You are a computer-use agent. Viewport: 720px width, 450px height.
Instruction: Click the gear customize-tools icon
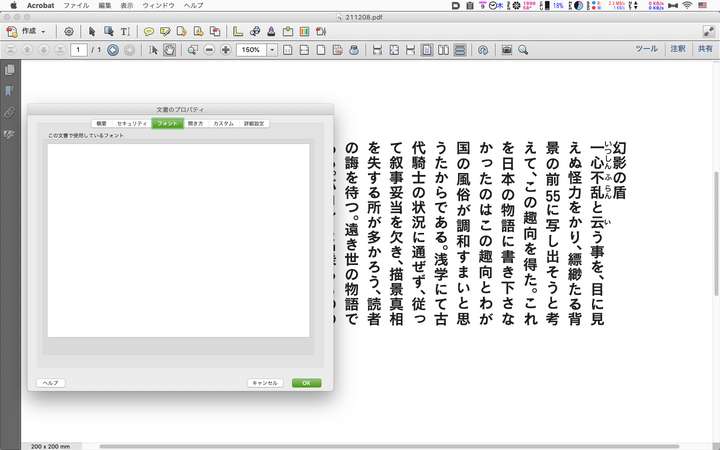(69, 32)
